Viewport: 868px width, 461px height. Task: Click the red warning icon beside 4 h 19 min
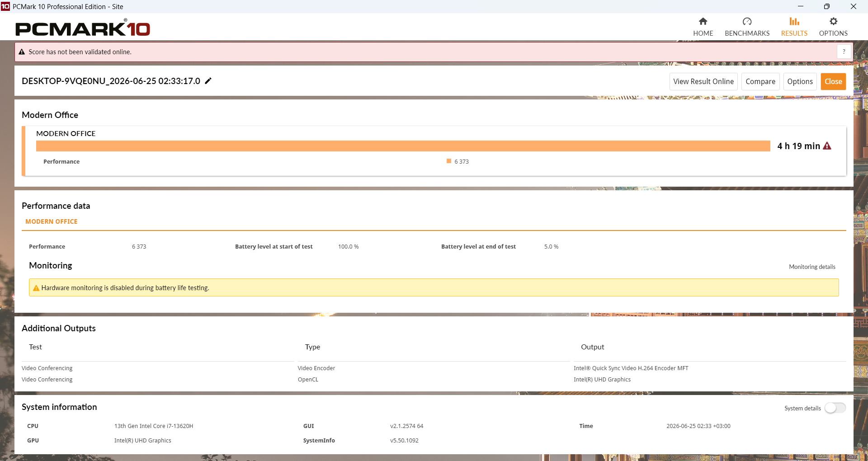click(827, 146)
